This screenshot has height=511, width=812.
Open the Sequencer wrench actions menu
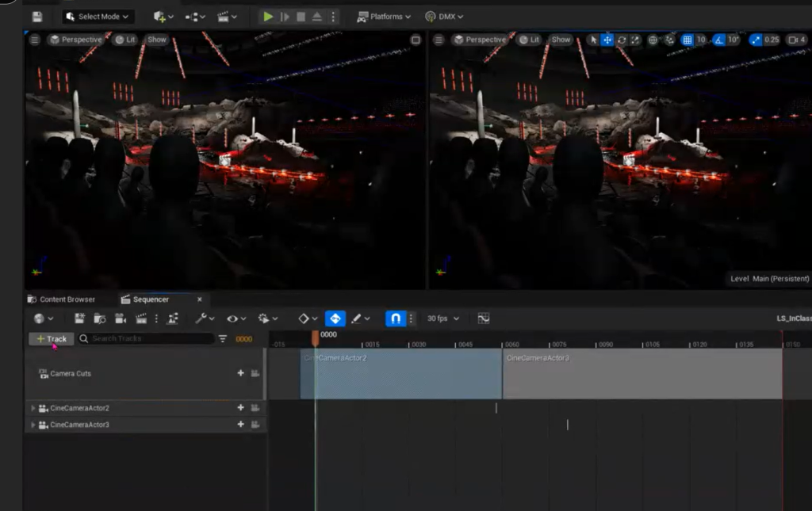(205, 318)
